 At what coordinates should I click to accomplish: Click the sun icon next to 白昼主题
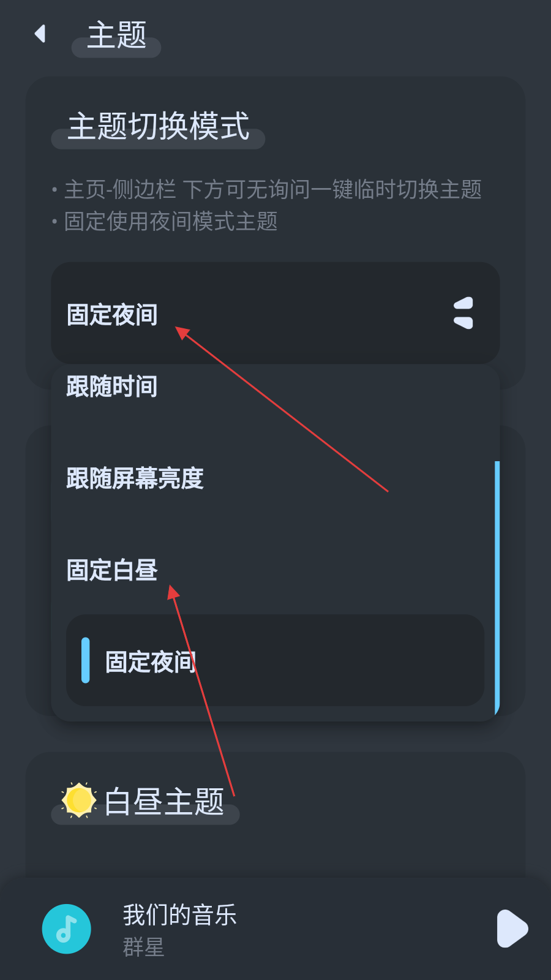tap(79, 800)
